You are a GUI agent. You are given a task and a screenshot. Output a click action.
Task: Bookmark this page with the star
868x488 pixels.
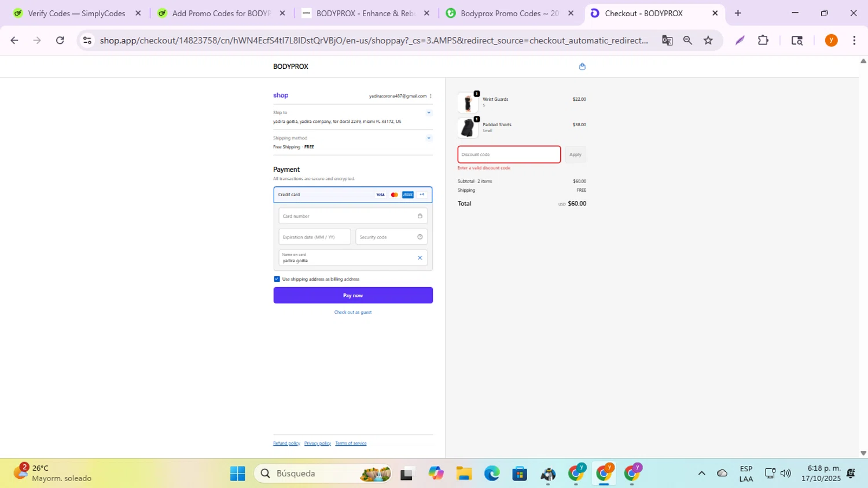(708, 41)
